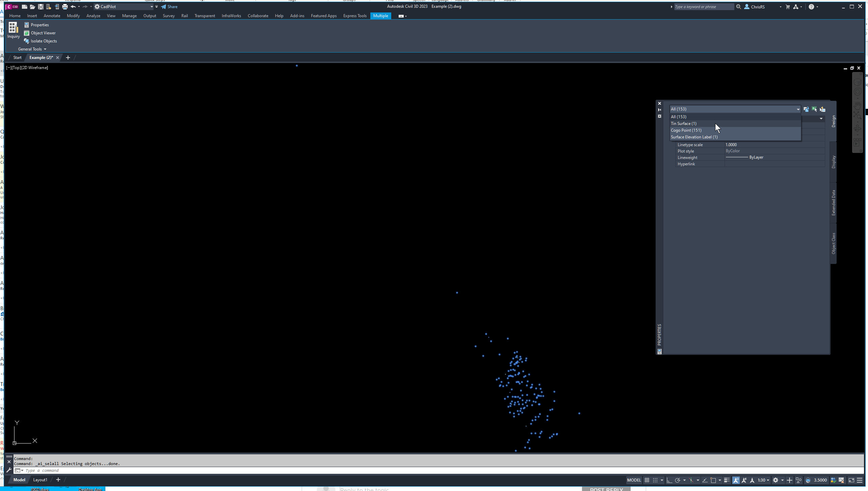
Task: Open the Annotate menu
Action: [x=52, y=15]
